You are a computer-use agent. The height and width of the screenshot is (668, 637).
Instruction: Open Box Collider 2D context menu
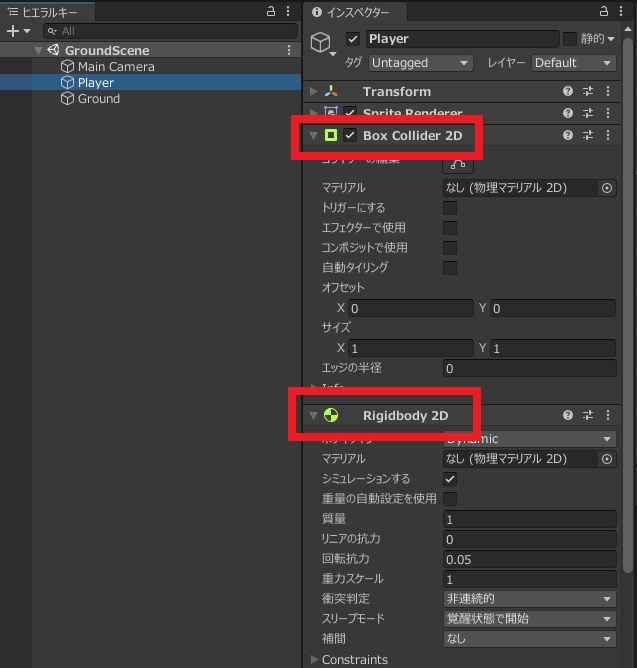pyautogui.click(x=608, y=135)
